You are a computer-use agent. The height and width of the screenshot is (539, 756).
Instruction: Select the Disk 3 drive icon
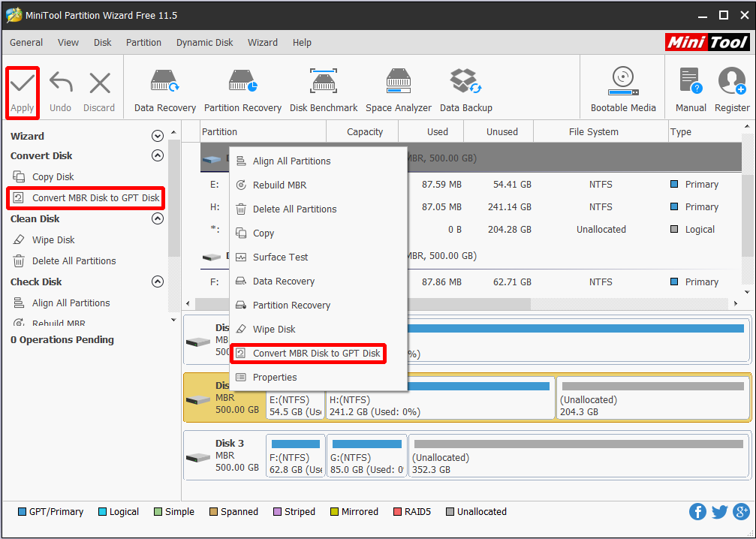pos(198,457)
